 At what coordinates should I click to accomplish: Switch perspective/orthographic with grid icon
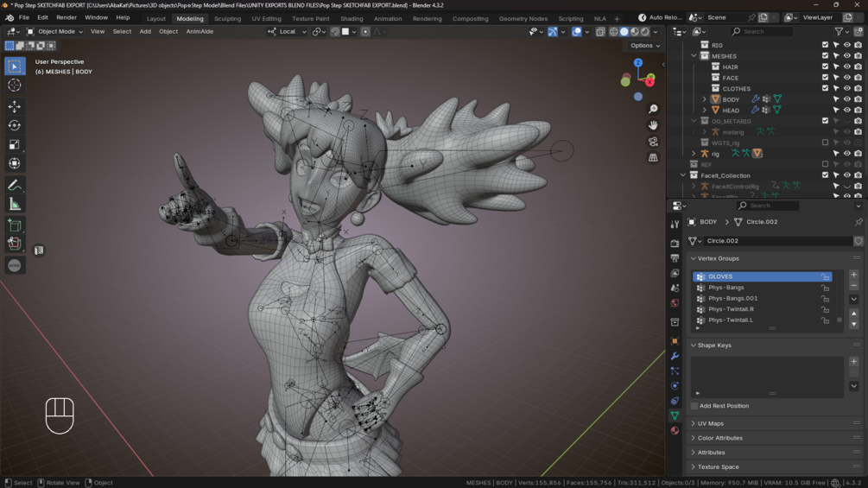click(653, 158)
